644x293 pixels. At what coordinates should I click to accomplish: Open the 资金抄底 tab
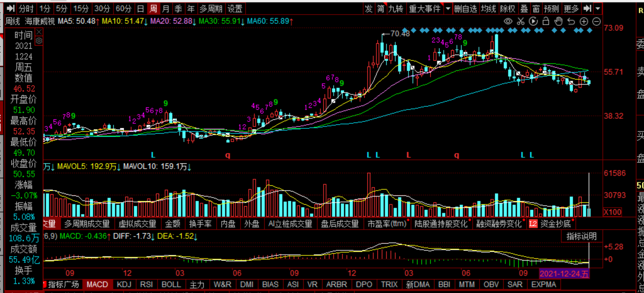pyautogui.click(x=556, y=224)
